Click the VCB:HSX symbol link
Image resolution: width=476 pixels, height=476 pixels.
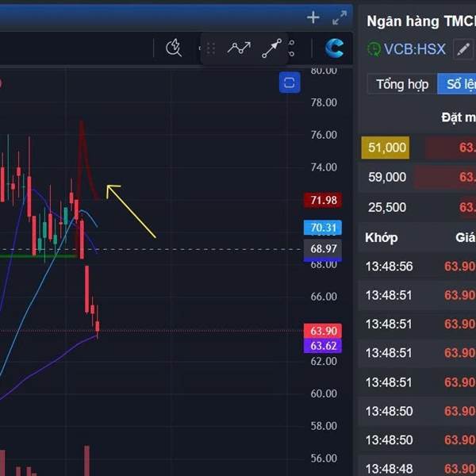[x=414, y=49]
